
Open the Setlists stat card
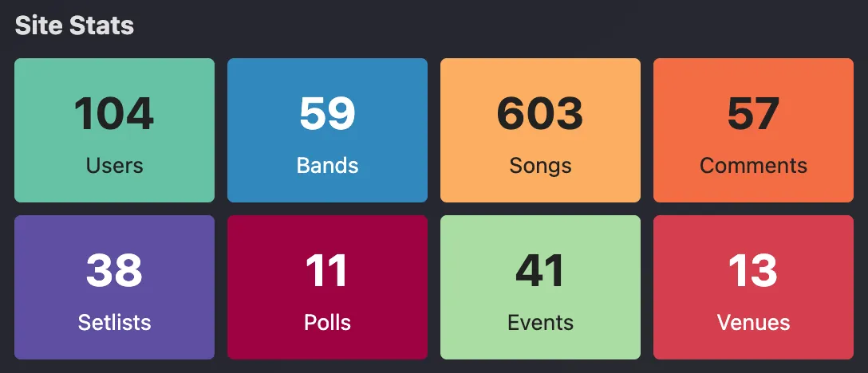[x=114, y=287]
